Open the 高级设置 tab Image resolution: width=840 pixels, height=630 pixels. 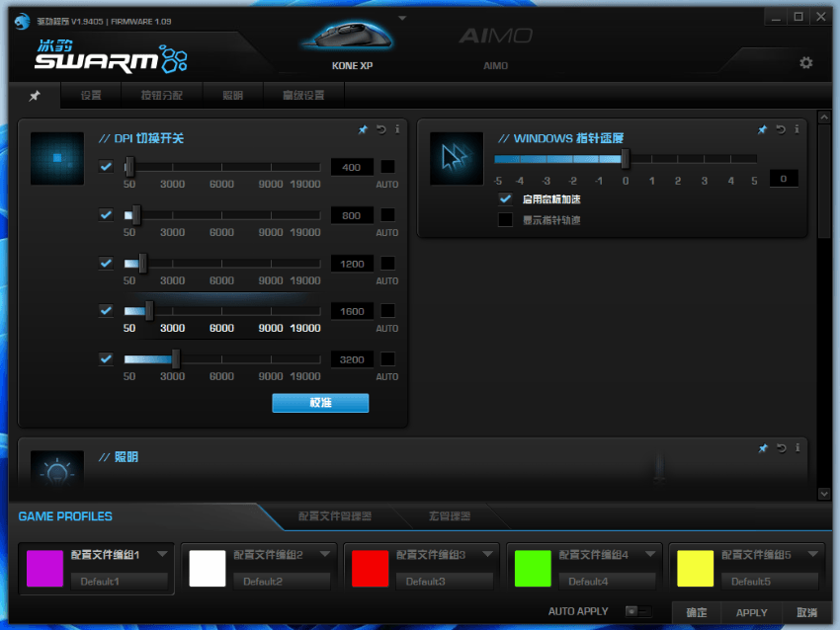(303, 95)
